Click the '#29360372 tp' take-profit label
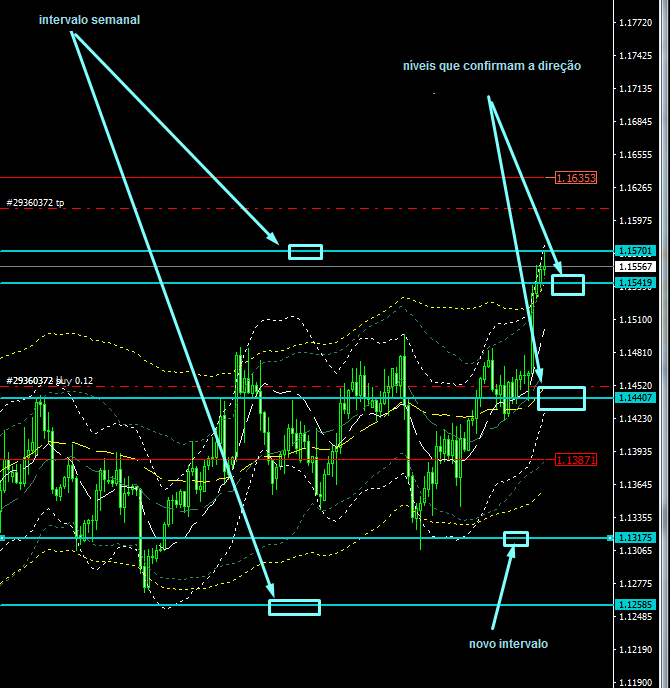Image resolution: width=670 pixels, height=688 pixels. [35, 203]
